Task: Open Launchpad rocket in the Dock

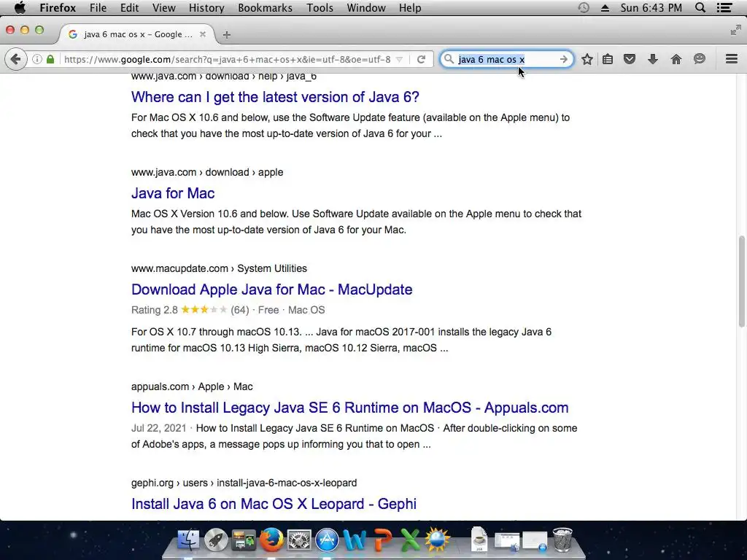Action: tap(216, 540)
